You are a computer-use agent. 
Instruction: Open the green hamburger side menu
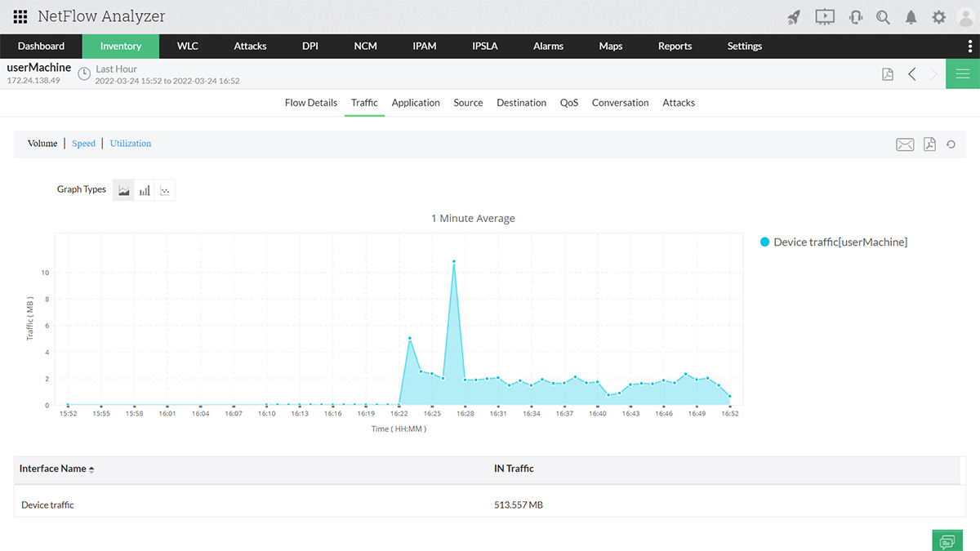963,74
